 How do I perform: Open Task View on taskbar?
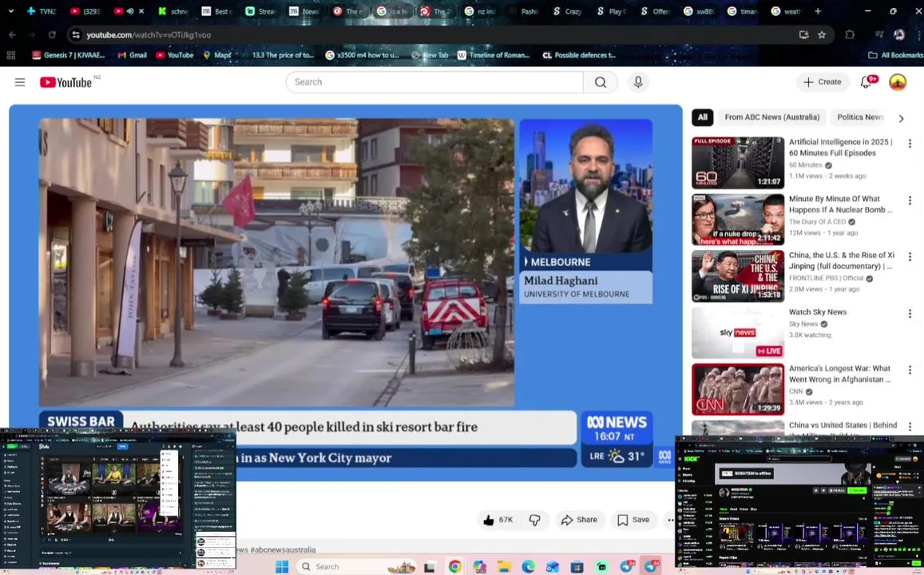coord(430,567)
